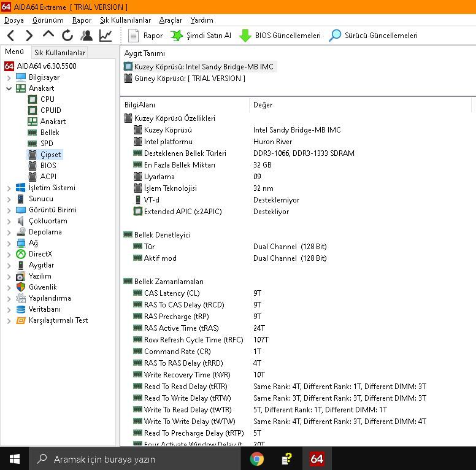Open the Windows Start button
The image size is (476, 470).
pos(15,459)
